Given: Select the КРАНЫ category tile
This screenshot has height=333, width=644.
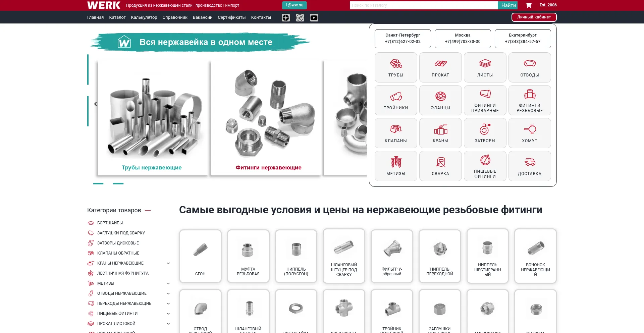Looking at the screenshot, I should (440, 133).
